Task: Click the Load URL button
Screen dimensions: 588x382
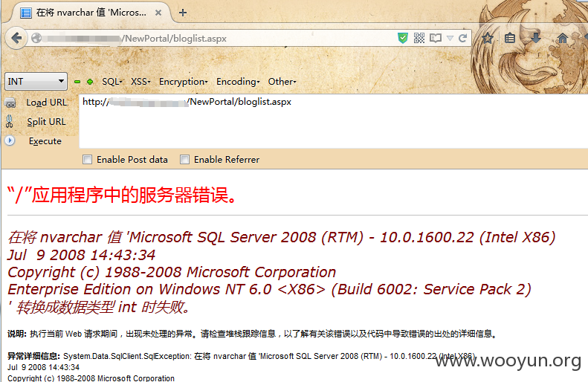Action: coord(47,103)
